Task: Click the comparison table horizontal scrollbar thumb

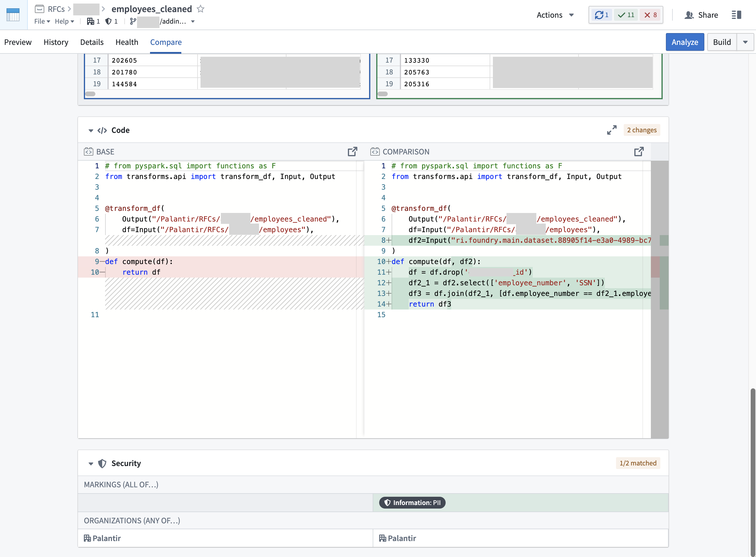Action: coord(382,94)
